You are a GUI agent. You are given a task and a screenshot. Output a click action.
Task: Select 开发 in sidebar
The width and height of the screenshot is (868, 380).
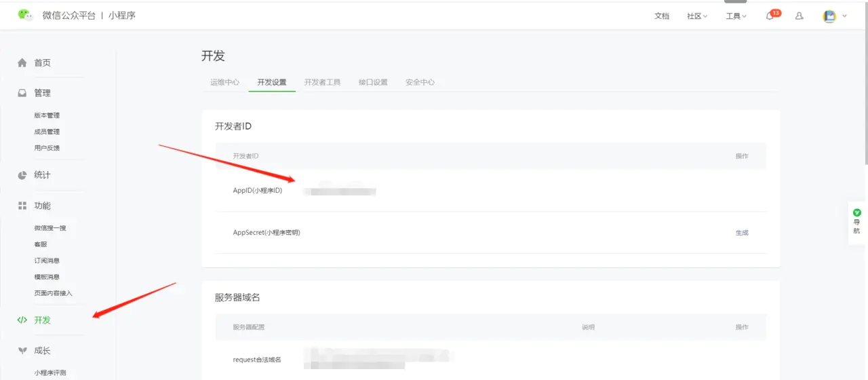pos(42,320)
